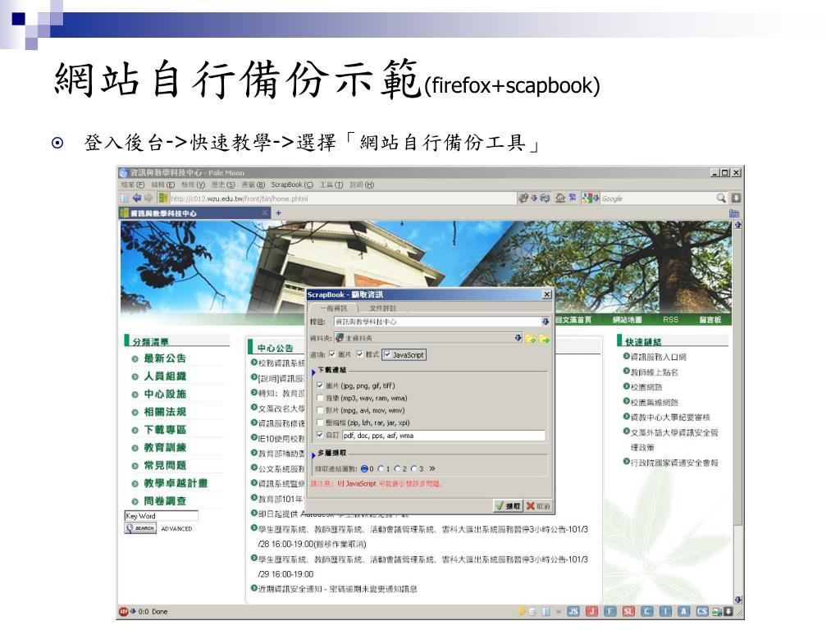Click the Key Word search input field
840x630 pixels.
click(x=162, y=516)
